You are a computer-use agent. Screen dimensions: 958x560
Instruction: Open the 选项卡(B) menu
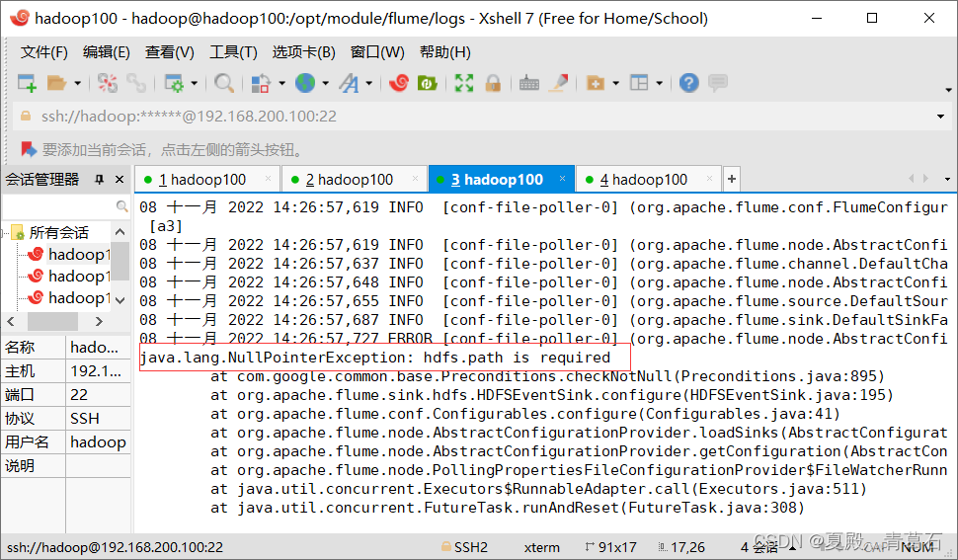[303, 52]
